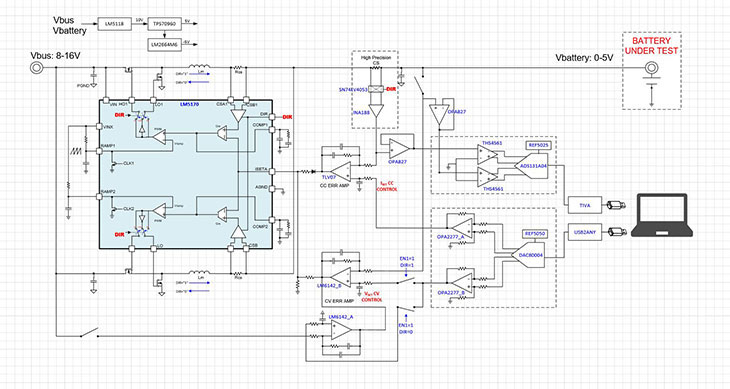Select the LM2664M6 block

coord(165,45)
